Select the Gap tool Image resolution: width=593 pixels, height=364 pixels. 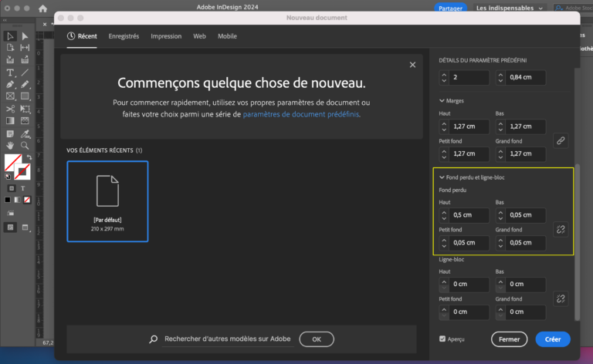tap(25, 48)
